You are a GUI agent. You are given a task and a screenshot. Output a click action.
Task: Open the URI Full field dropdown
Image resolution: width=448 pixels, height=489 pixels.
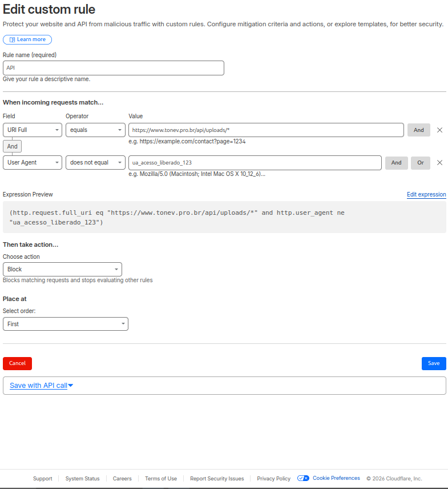tap(33, 130)
